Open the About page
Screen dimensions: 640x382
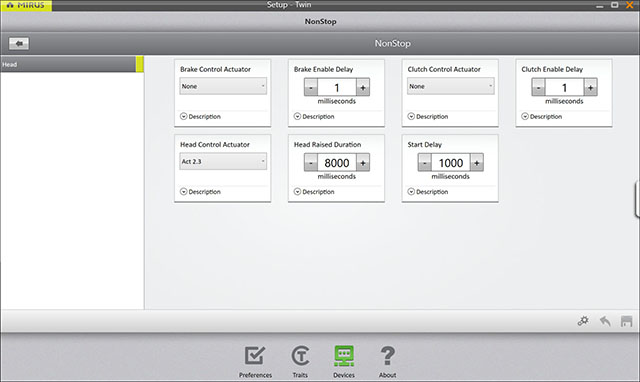pyautogui.click(x=387, y=362)
